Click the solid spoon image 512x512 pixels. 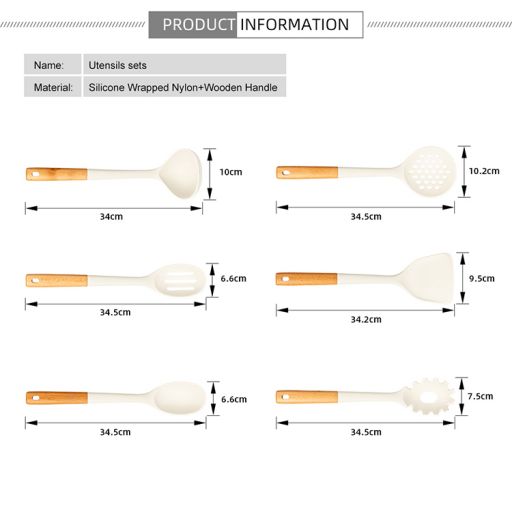coord(116,398)
